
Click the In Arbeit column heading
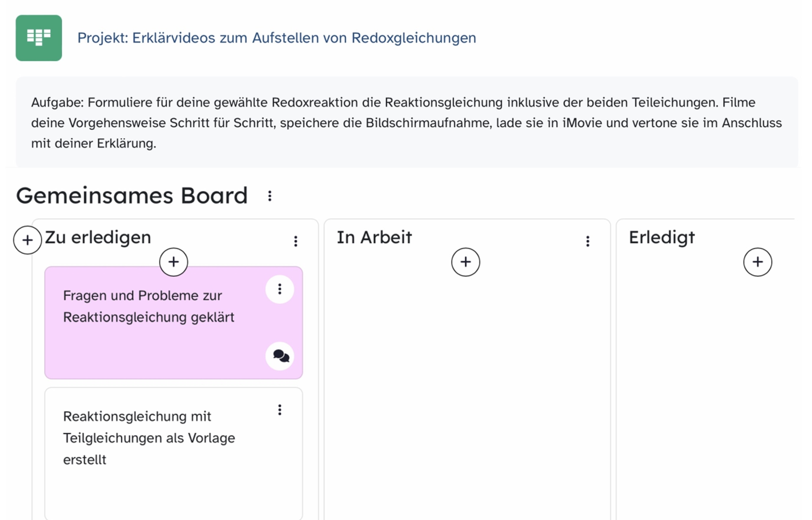[374, 237]
